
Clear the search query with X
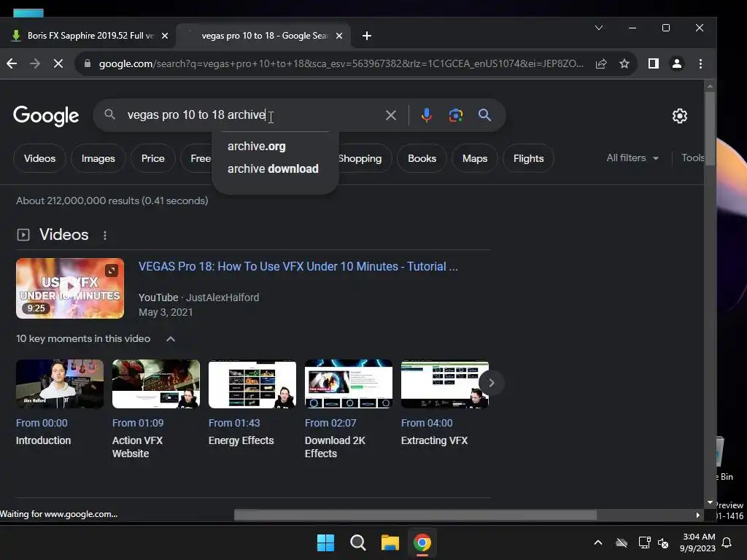point(391,114)
